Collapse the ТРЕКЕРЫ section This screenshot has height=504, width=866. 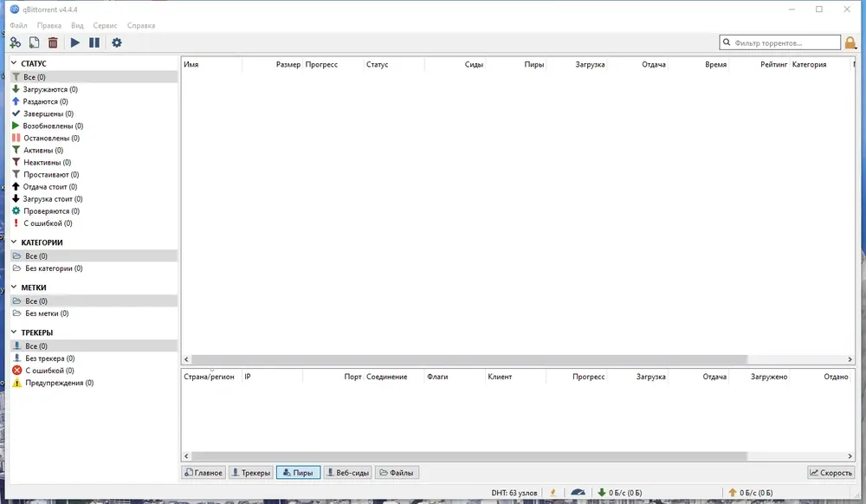[14, 333]
